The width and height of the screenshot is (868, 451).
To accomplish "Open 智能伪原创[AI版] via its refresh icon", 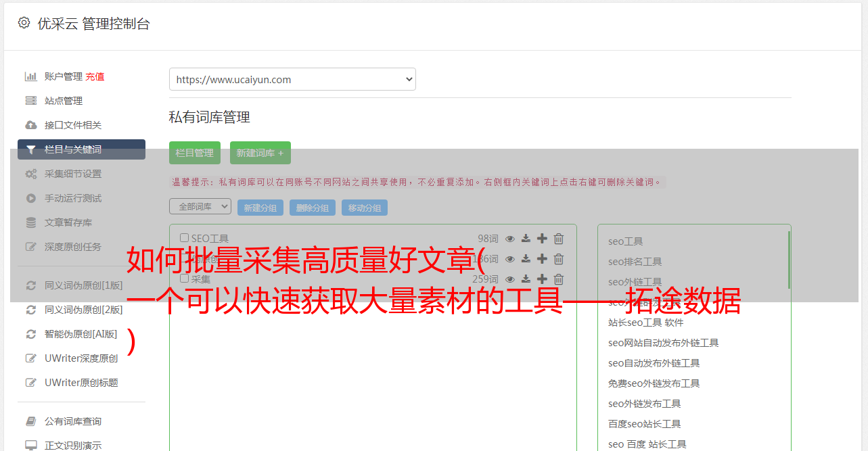I will point(31,334).
